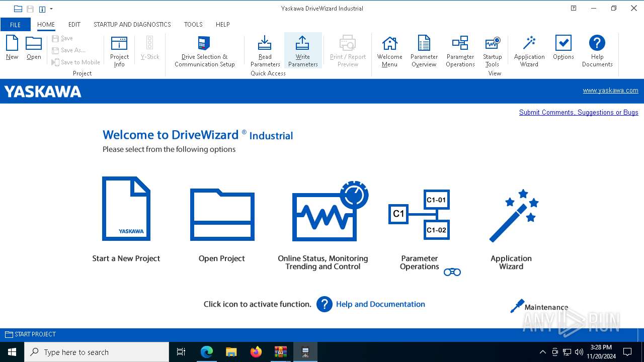Open Online Status, Monitoring Trending and Control
The image size is (644, 362).
click(x=330, y=211)
